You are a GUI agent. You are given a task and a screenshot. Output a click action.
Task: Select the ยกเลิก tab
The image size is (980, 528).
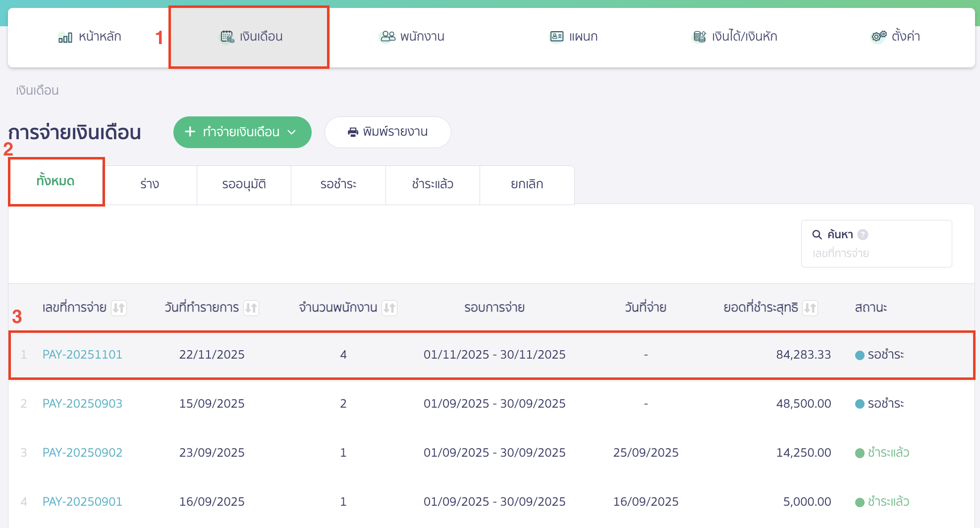pyautogui.click(x=527, y=184)
